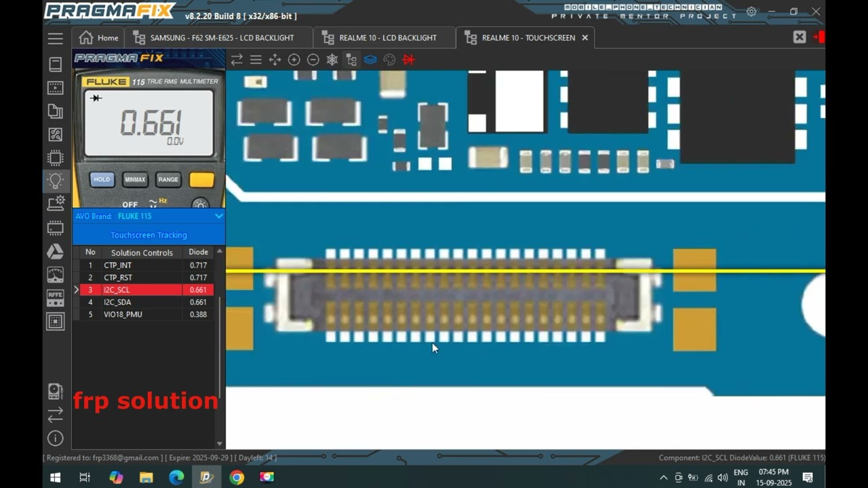Open the circuit schematic sidebar icon
The width and height of the screenshot is (868, 488).
pyautogui.click(x=56, y=135)
